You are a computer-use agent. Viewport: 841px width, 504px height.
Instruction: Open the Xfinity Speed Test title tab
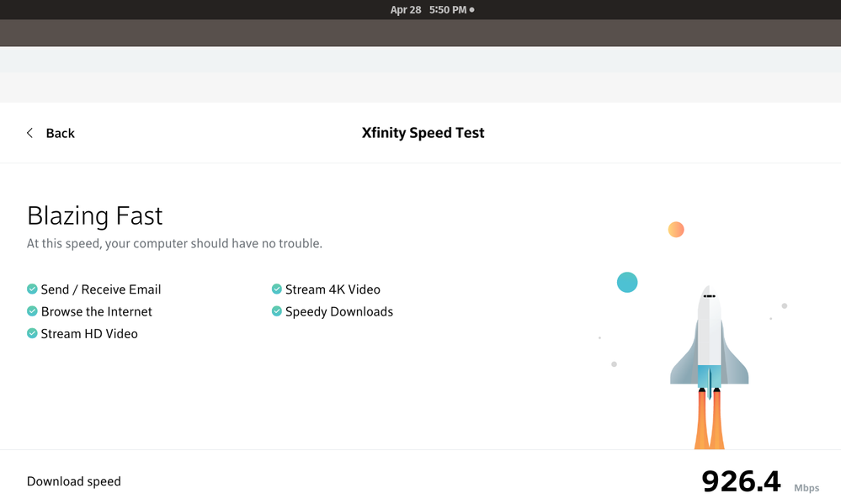pos(423,132)
